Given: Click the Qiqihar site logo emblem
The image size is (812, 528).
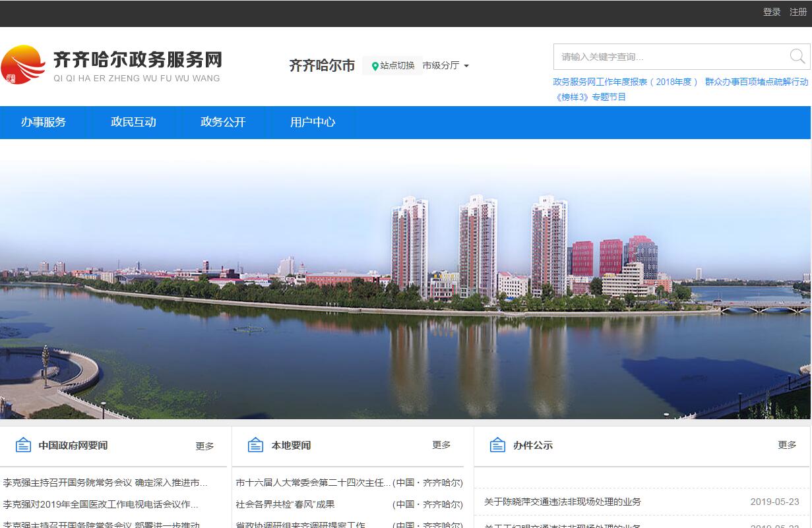Looking at the screenshot, I should click(x=23, y=65).
